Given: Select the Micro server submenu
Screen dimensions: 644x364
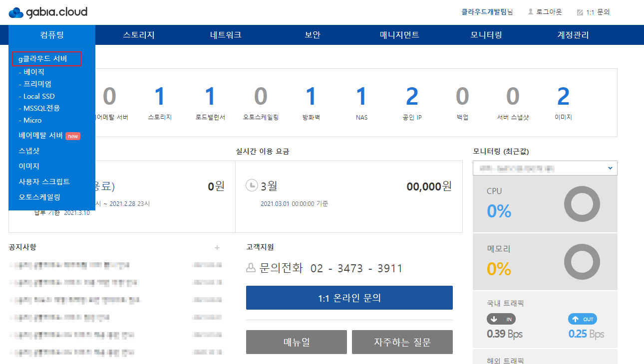Looking at the screenshot, I should 30,120.
